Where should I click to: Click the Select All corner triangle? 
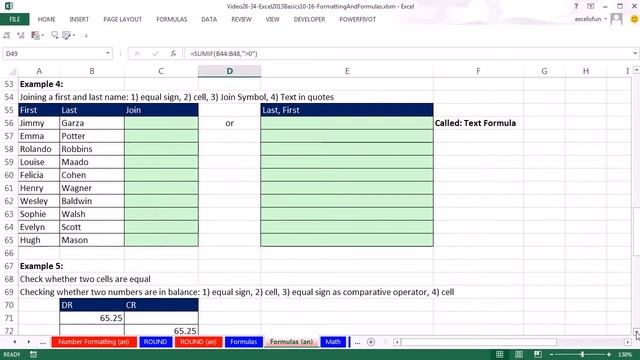tap(13, 72)
